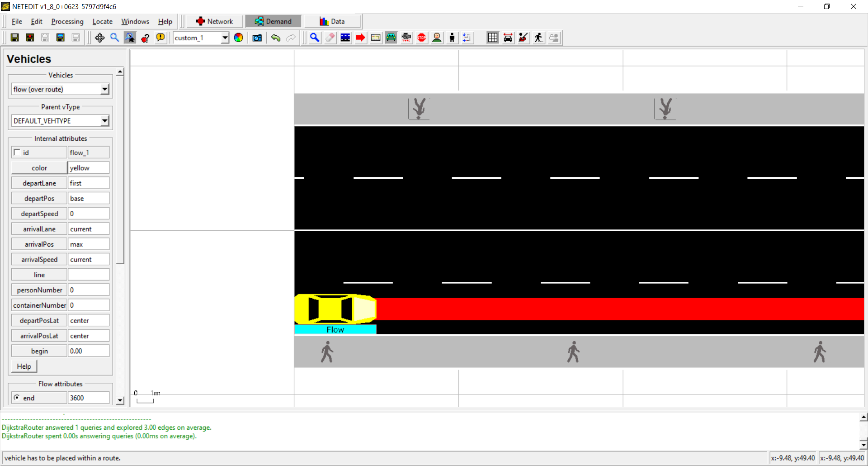Toggle the grid display icon
The image size is (868, 466).
point(492,38)
